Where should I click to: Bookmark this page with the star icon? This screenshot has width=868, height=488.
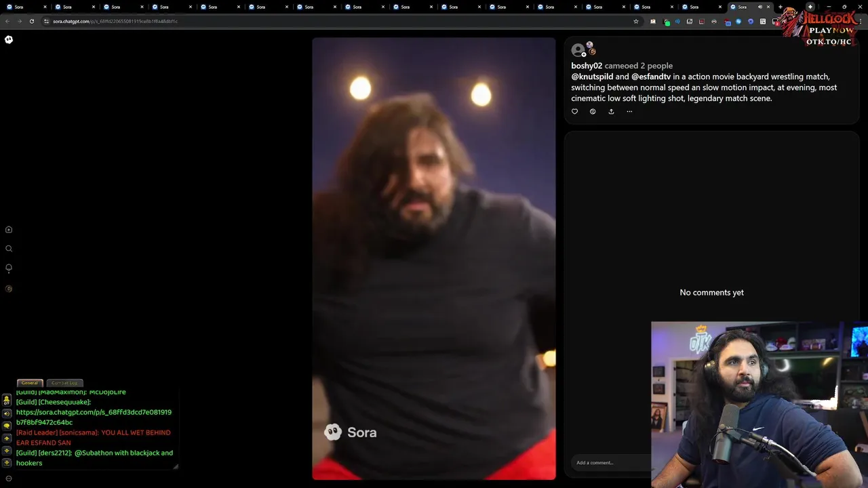click(x=636, y=21)
